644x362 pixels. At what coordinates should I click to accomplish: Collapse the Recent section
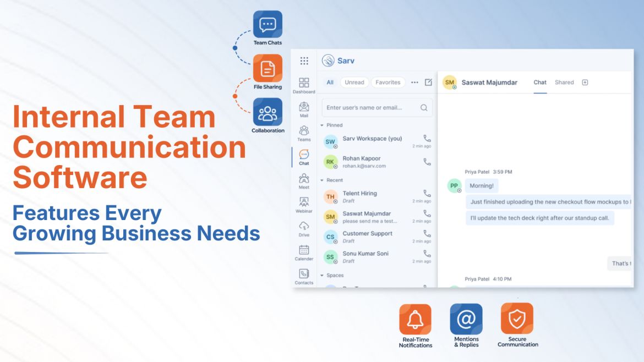click(322, 180)
